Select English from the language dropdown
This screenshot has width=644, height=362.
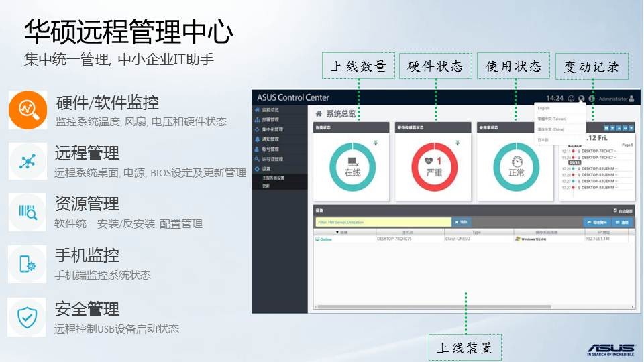544,108
